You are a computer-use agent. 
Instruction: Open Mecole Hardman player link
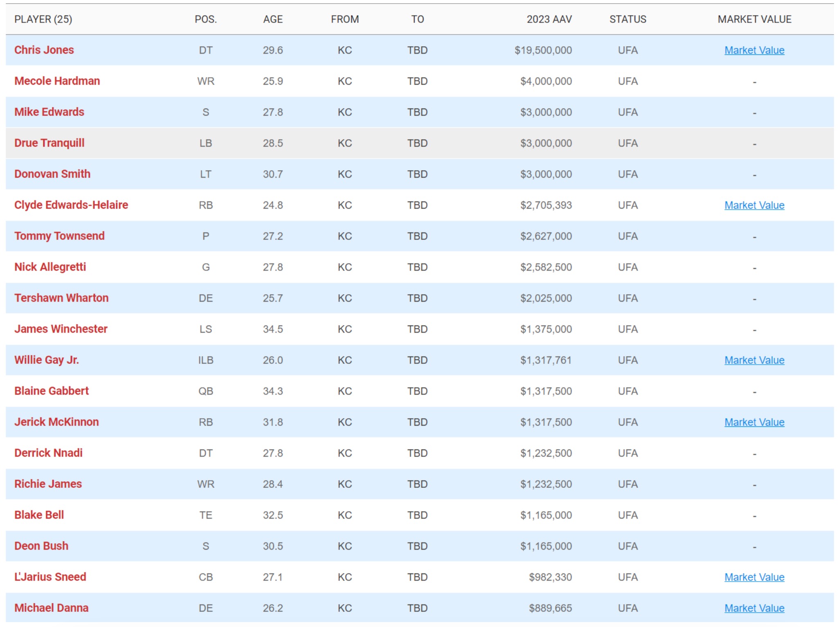pos(57,81)
